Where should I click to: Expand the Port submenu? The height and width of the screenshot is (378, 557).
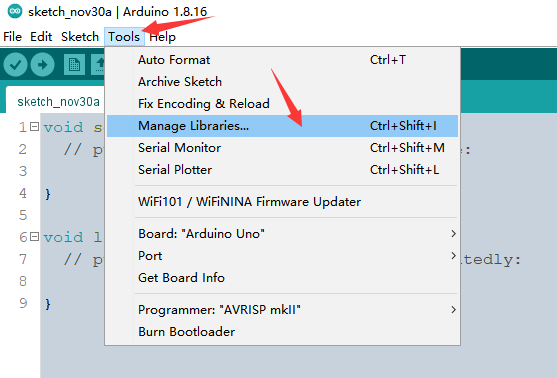pos(282,256)
